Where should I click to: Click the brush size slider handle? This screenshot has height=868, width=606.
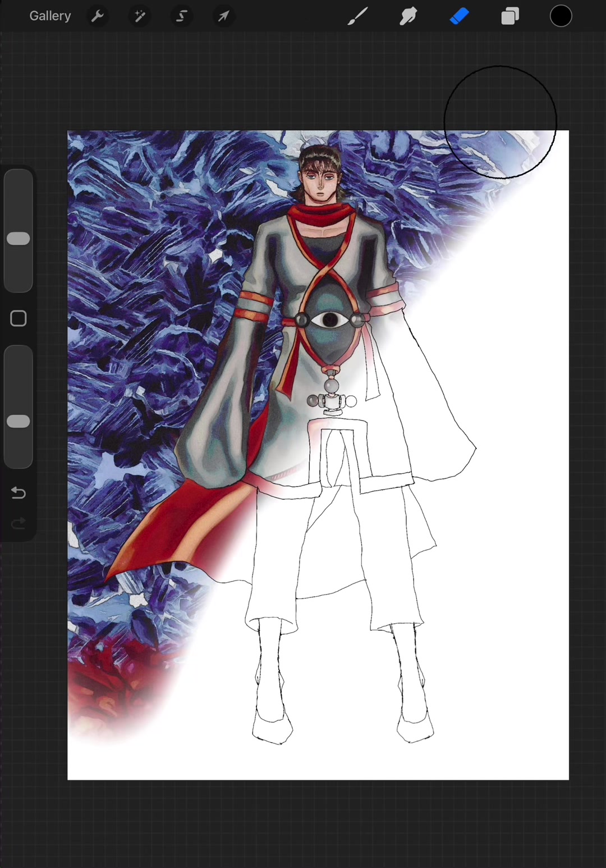19,239
